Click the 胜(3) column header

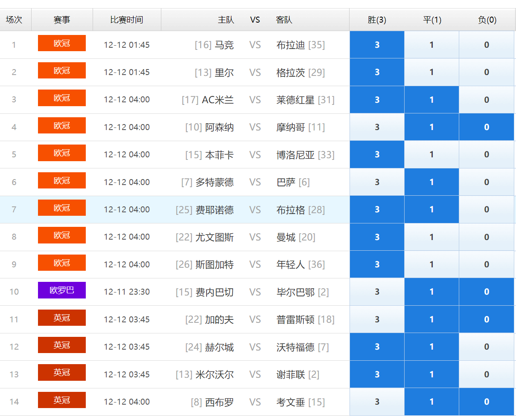point(377,20)
